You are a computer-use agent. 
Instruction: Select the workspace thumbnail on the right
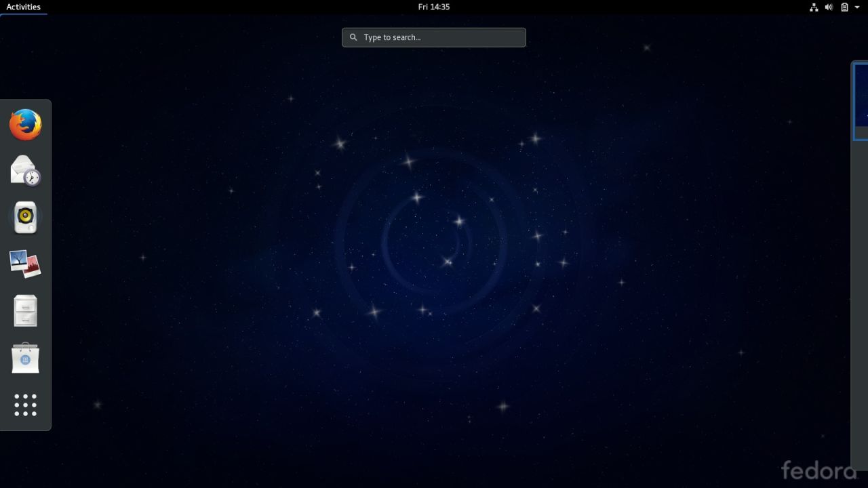859,100
